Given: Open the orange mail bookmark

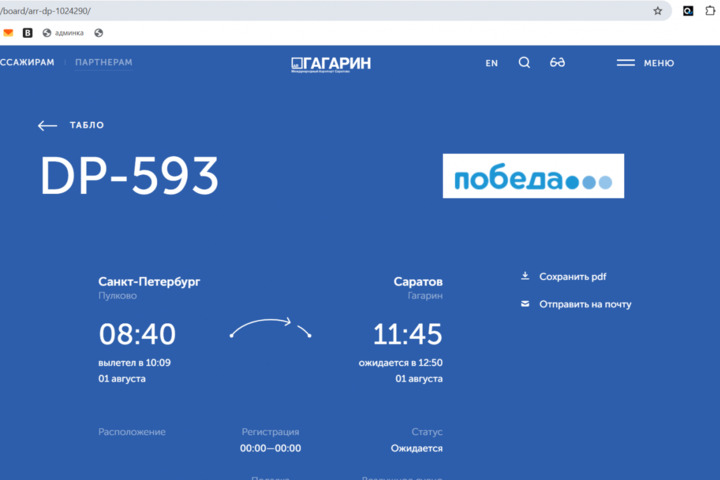Looking at the screenshot, I should pyautogui.click(x=8, y=33).
